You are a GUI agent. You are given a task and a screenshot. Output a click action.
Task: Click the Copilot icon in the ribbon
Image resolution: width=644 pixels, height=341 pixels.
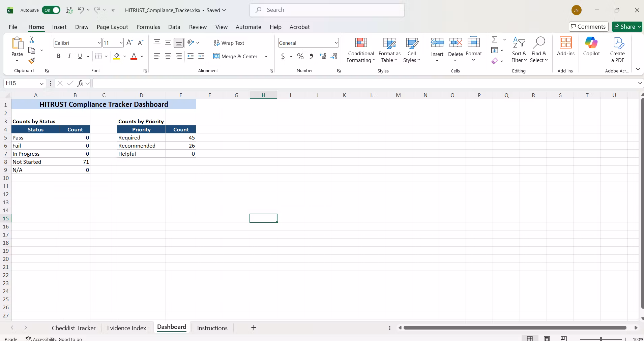[591, 46]
